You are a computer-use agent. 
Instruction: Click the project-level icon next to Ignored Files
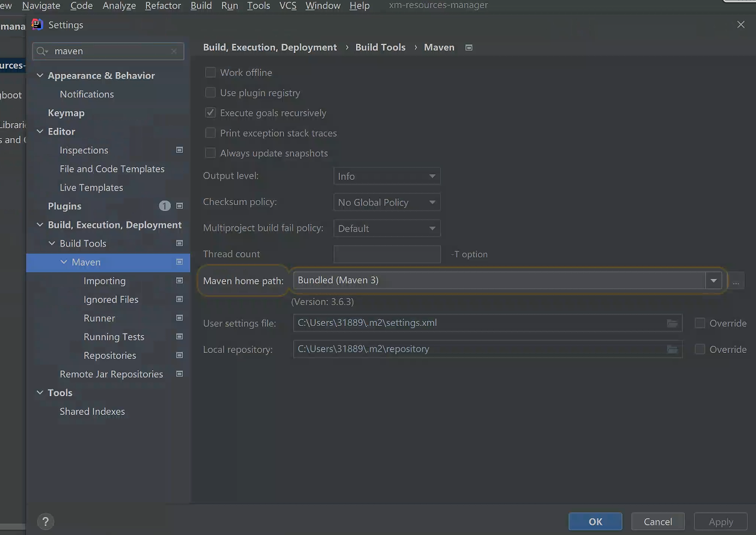coord(179,299)
